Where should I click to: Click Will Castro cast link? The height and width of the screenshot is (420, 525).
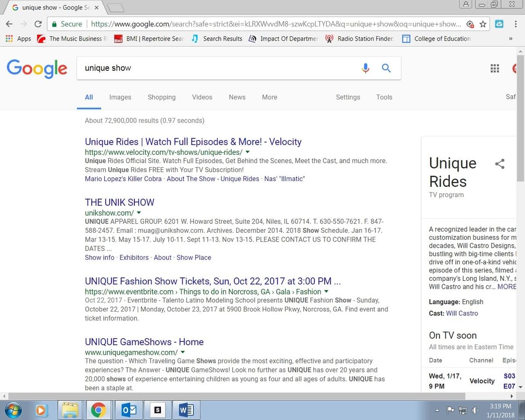(462, 313)
